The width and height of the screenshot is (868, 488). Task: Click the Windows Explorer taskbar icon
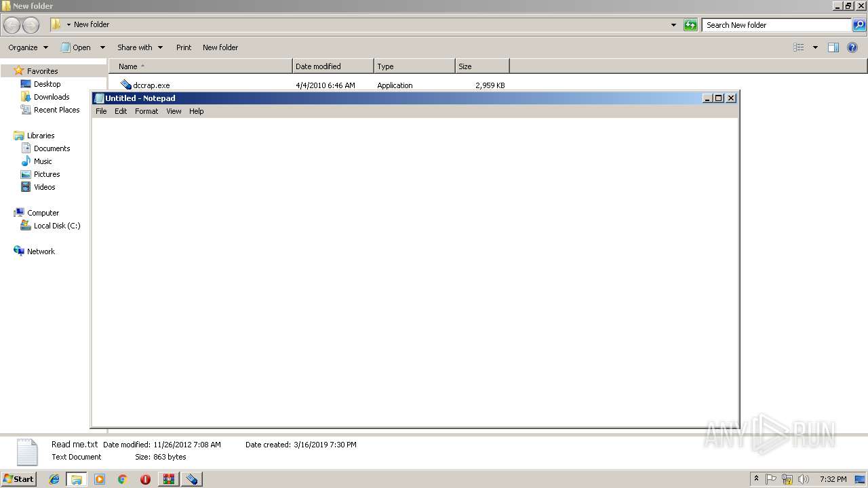77,479
